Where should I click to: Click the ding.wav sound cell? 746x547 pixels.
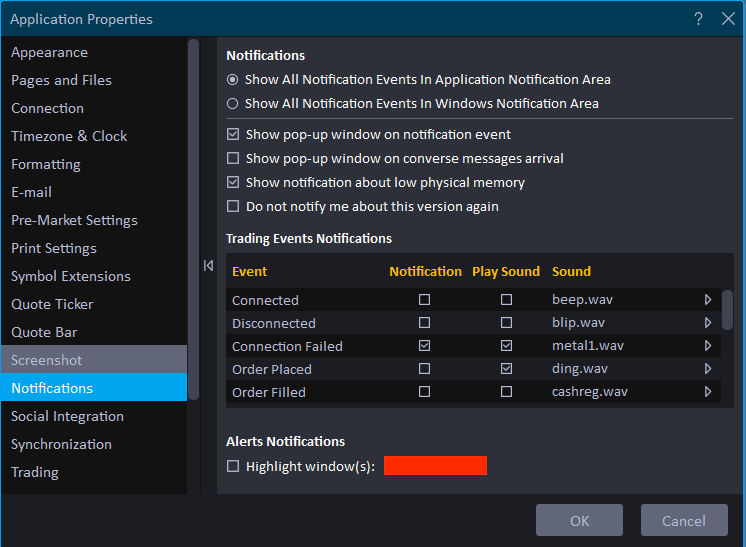pyautogui.click(x=579, y=369)
